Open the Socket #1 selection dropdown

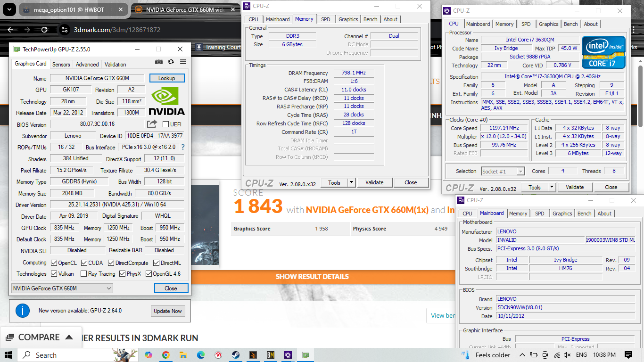coord(503,172)
